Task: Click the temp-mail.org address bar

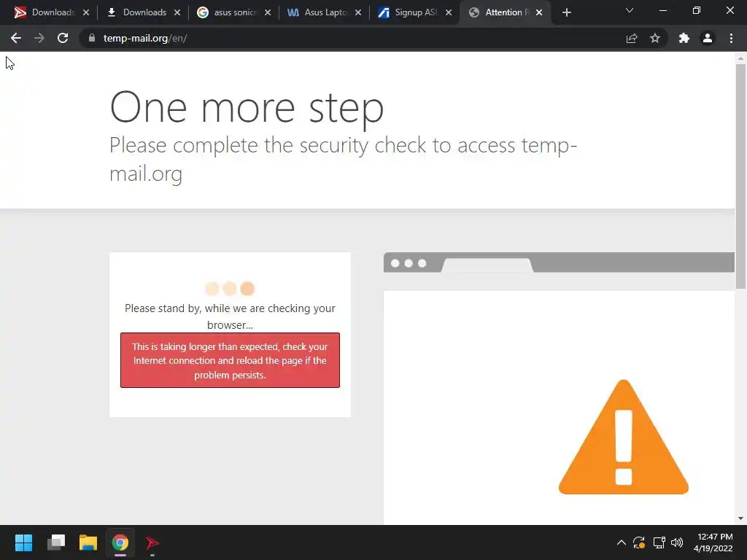Action: (x=352, y=38)
